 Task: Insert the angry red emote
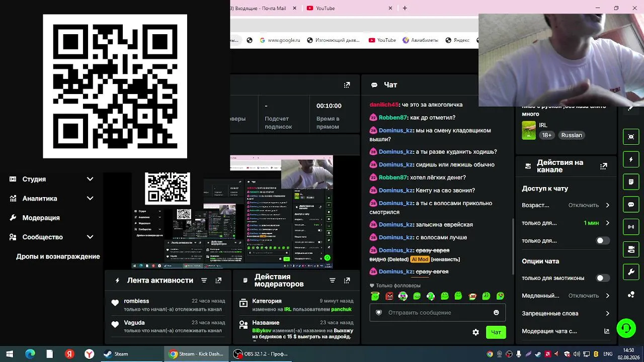pos(389,296)
